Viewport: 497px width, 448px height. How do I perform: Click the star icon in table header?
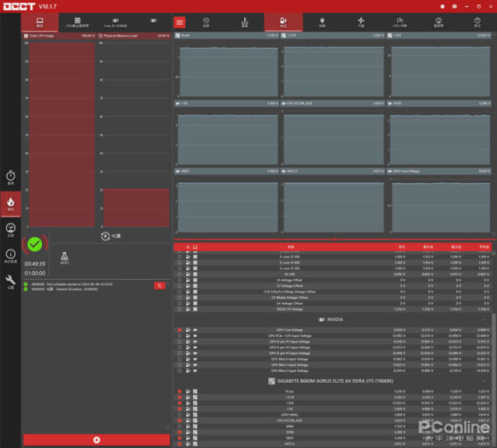[188, 247]
